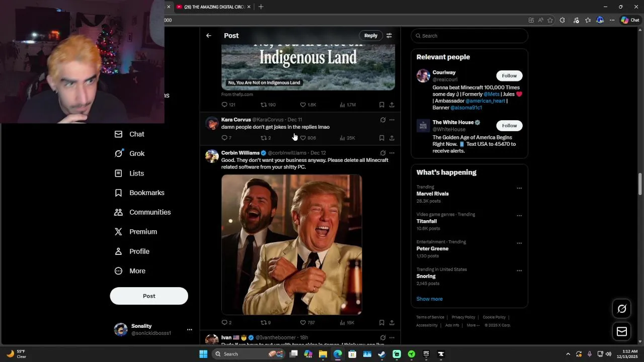This screenshot has height=362, width=644.
Task: Open the Marvel Rivals trending topic
Action: [x=432, y=194]
